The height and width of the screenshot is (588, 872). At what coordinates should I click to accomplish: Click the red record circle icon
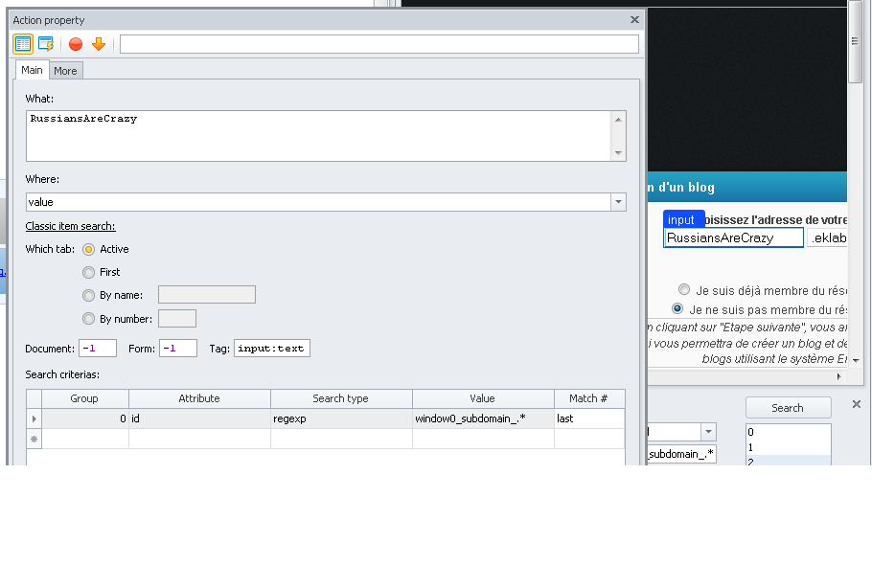(76, 44)
